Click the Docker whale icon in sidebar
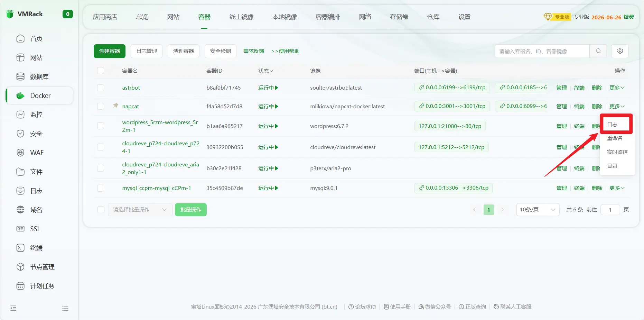The width and height of the screenshot is (644, 320). point(20,95)
